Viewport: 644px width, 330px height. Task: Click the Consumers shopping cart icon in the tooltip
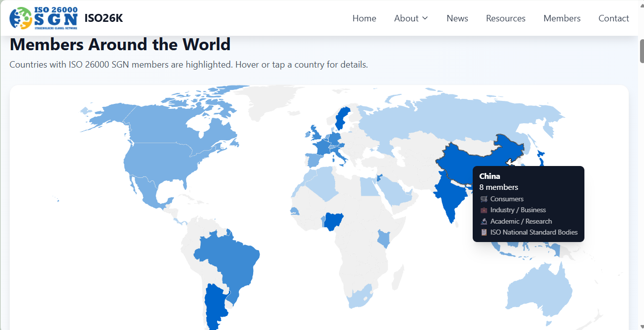[483, 199]
